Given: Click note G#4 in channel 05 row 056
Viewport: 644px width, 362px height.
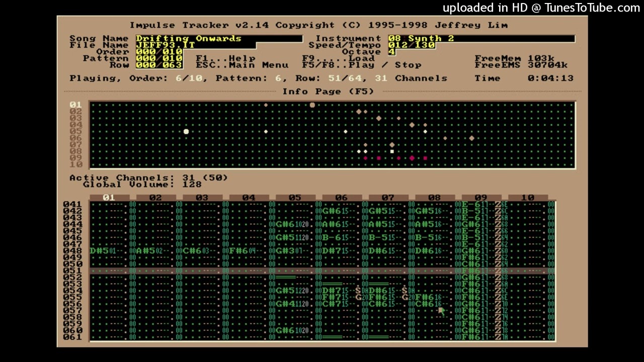Looking at the screenshot, I should point(285,304).
